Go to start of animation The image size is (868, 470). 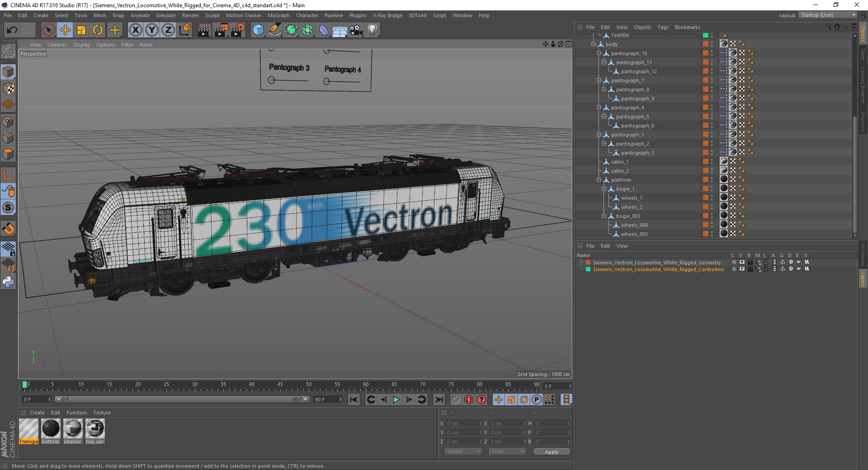coord(354,399)
